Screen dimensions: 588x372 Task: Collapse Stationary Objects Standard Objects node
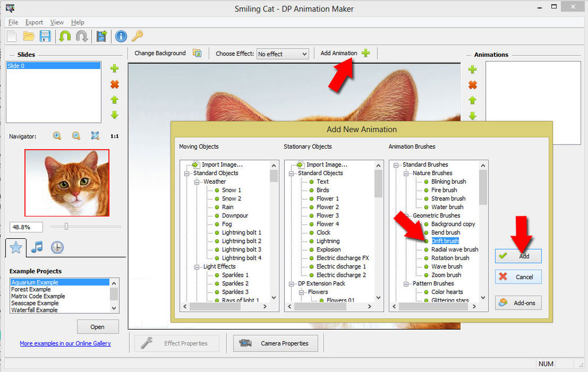[x=291, y=173]
